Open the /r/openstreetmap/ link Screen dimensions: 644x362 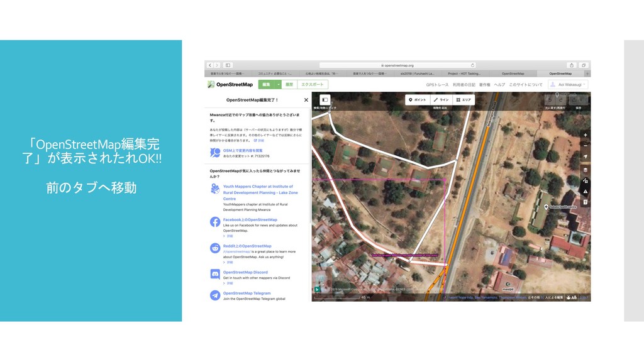(236, 251)
